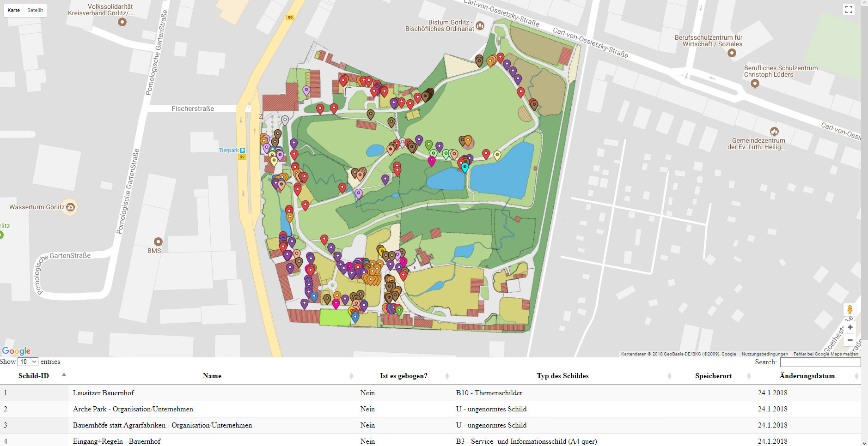This screenshot has height=446, width=868.
Task: Click Gemeindezentrum der Ev.-Luth. marker
Action: (x=774, y=131)
